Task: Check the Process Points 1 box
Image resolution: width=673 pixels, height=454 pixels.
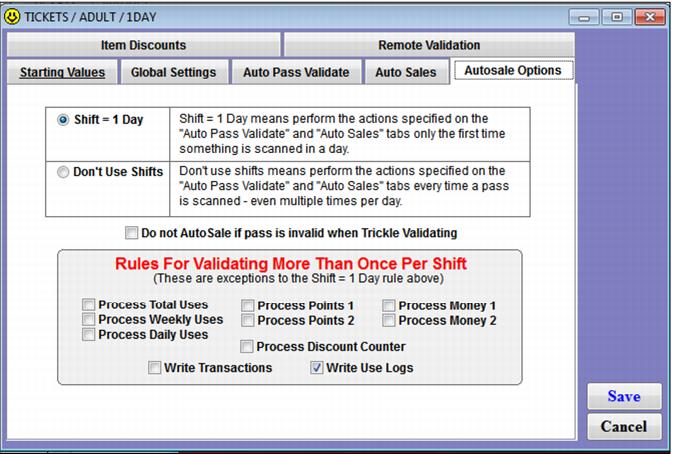Action: (x=248, y=306)
